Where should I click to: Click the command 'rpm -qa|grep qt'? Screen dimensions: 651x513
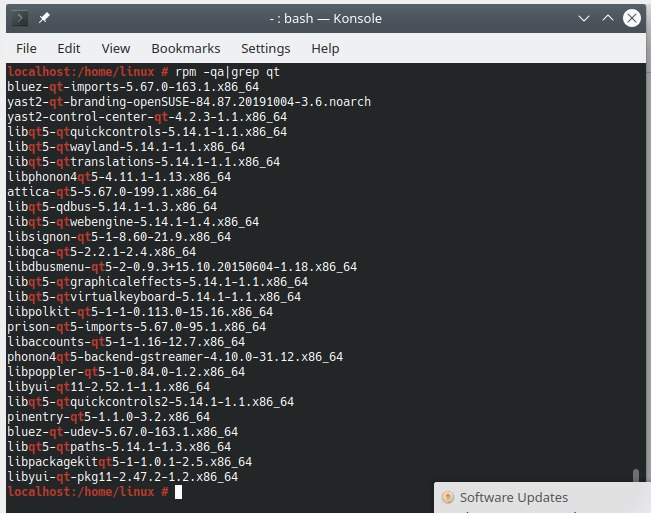point(228,72)
